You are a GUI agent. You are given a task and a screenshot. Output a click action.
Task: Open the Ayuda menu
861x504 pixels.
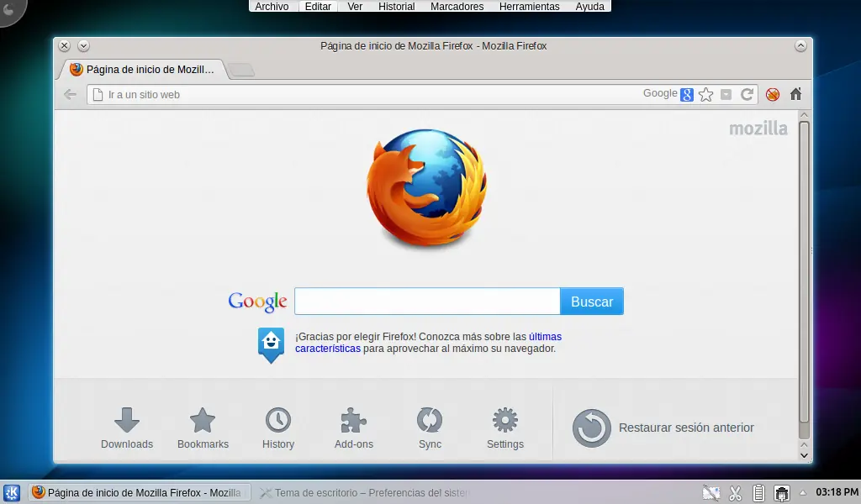click(x=589, y=7)
